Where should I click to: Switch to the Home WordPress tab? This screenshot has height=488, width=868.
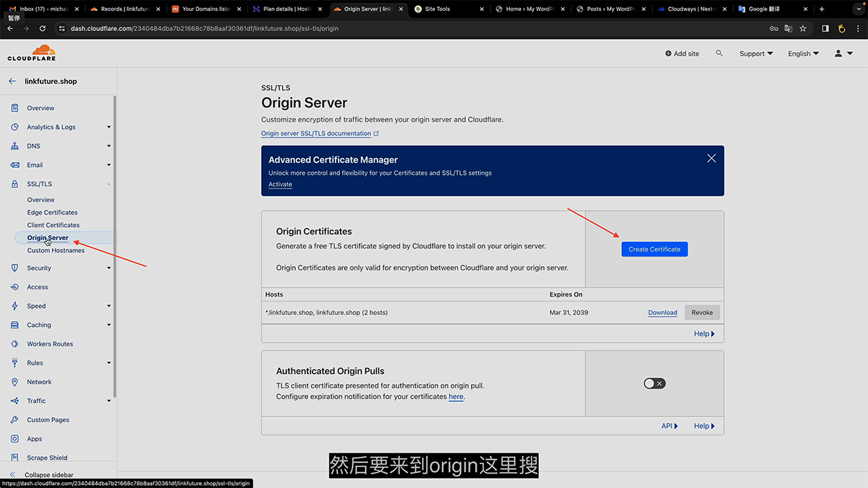click(530, 9)
